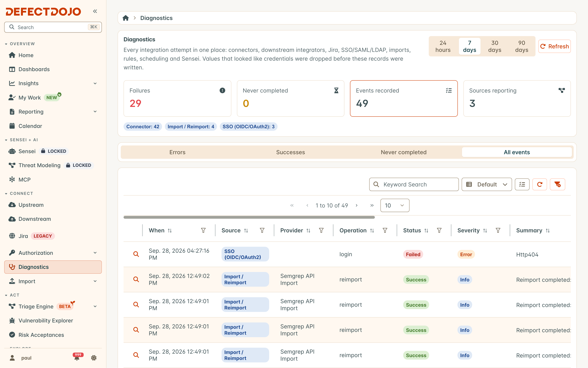
Task: Select the 24 hours time range
Action: pyautogui.click(x=443, y=46)
